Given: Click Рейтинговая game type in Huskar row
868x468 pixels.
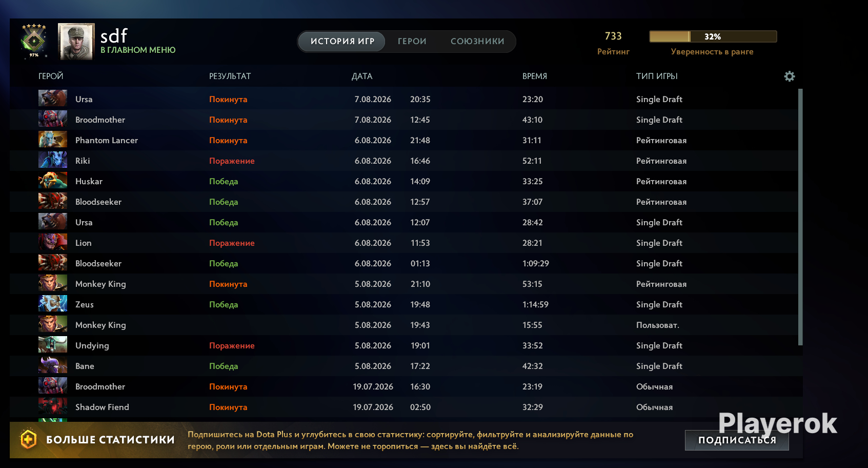Looking at the screenshot, I should click(661, 181).
